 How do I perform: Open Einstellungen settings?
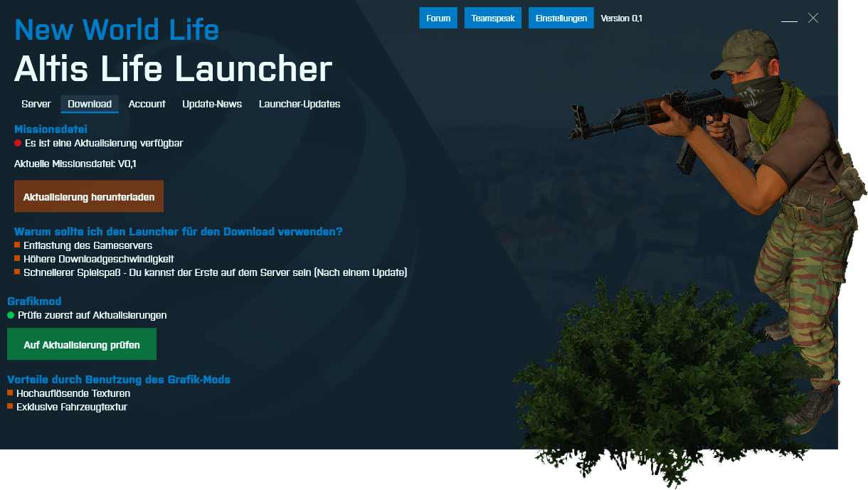pos(561,18)
